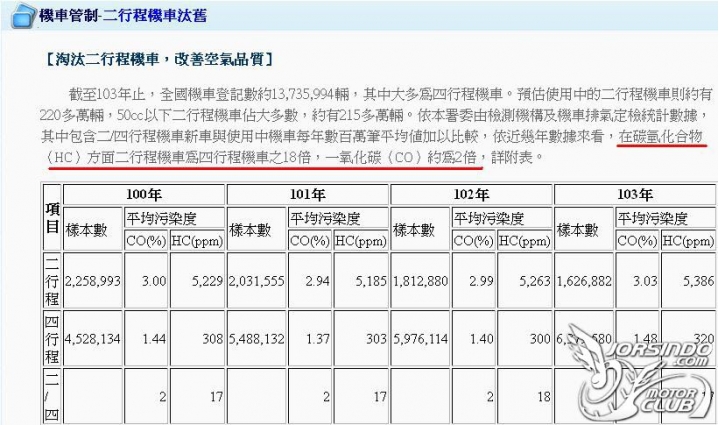720x425 pixels.
Task: Click the CO value 2.99
Action: [481, 281]
